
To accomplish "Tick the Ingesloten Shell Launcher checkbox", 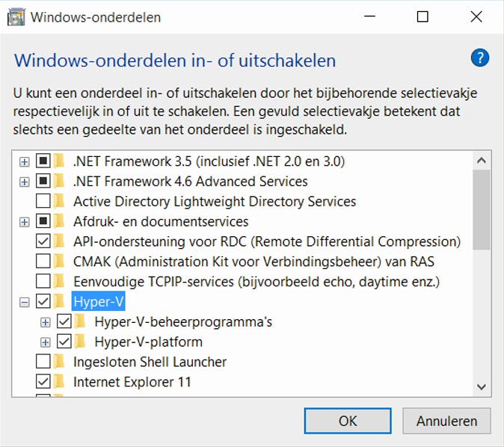I will tap(43, 363).
